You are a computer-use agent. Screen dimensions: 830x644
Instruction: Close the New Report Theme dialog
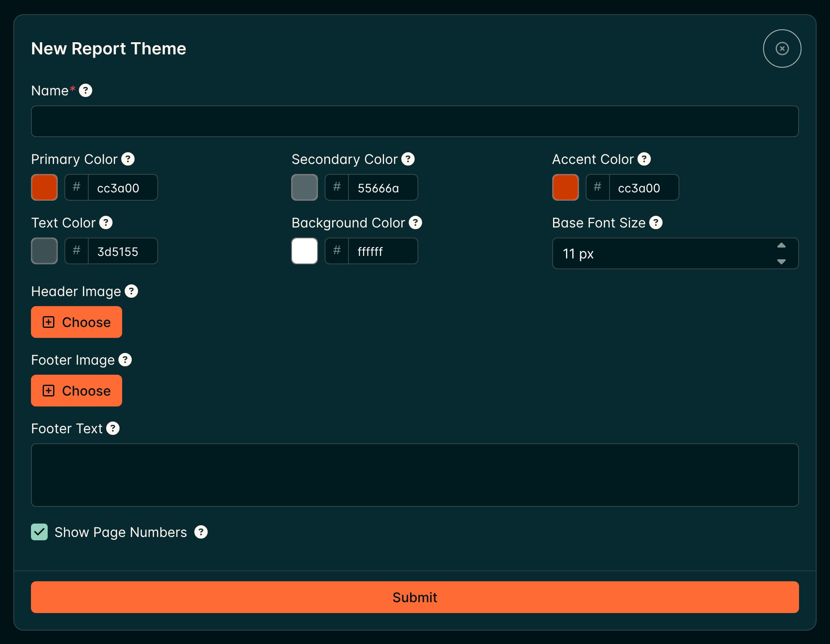782,49
